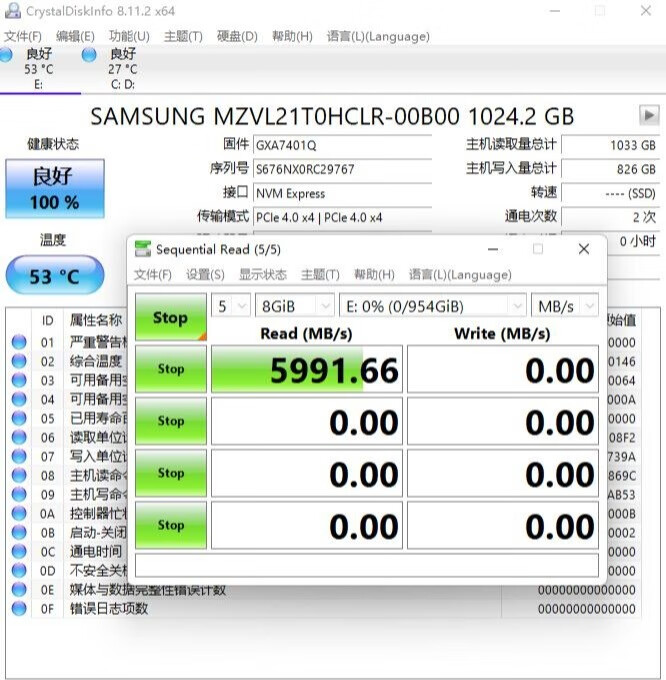Open 语言(L)(Language) menu in Sequential Read window

pos(460,275)
